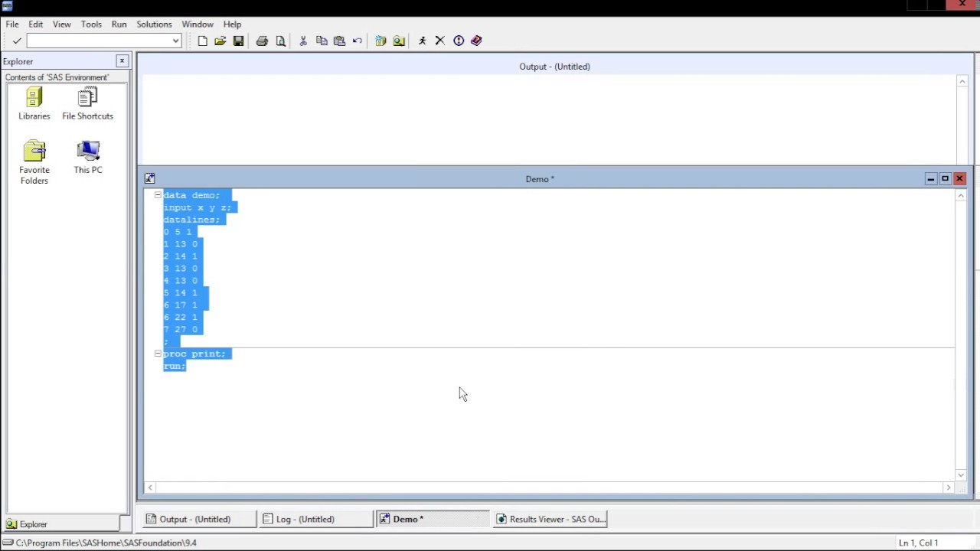
Task: Maximize the Demo editor window
Action: [x=945, y=178]
